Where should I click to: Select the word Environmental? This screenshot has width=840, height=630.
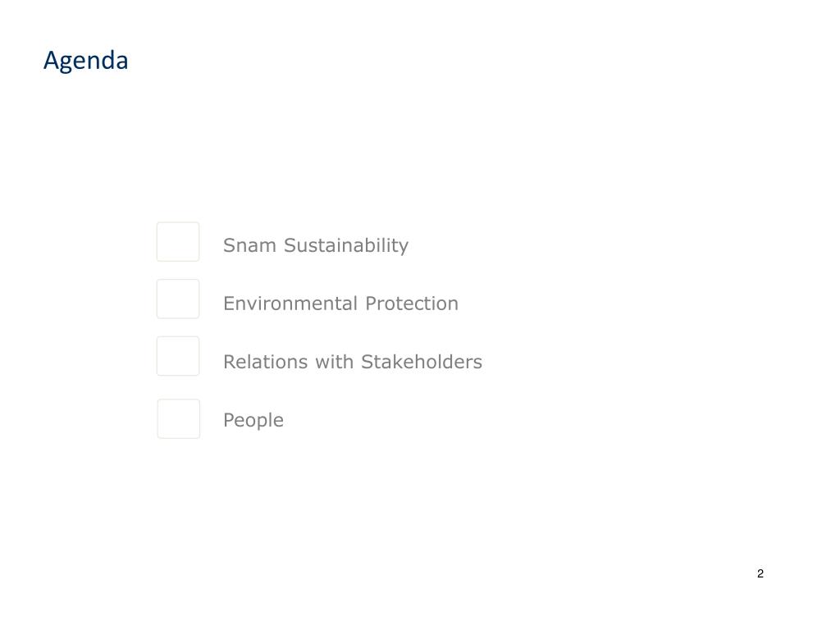tap(290, 304)
